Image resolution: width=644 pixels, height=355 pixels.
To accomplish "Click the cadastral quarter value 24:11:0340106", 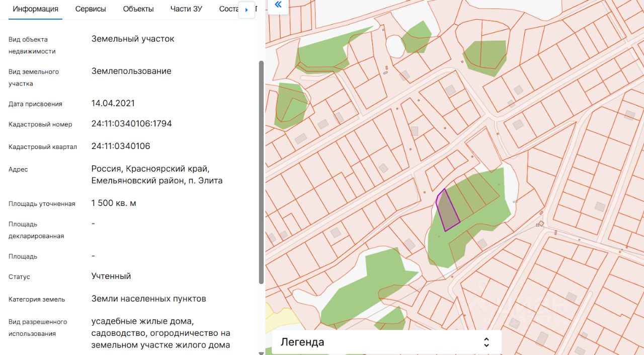I will (121, 146).
